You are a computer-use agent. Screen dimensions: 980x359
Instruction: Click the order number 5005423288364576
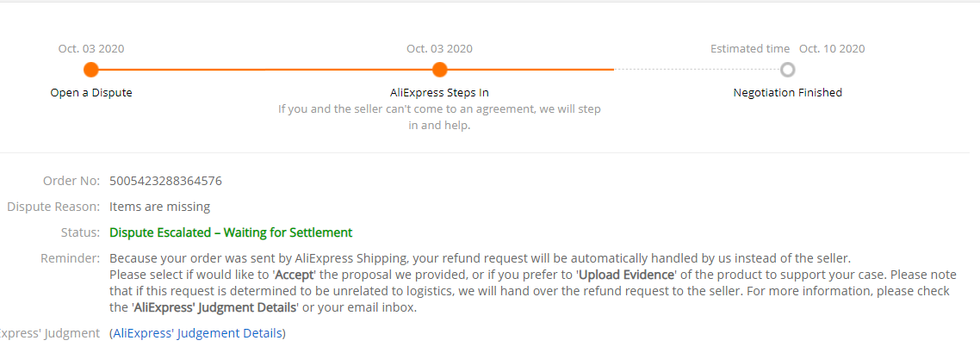(165, 181)
